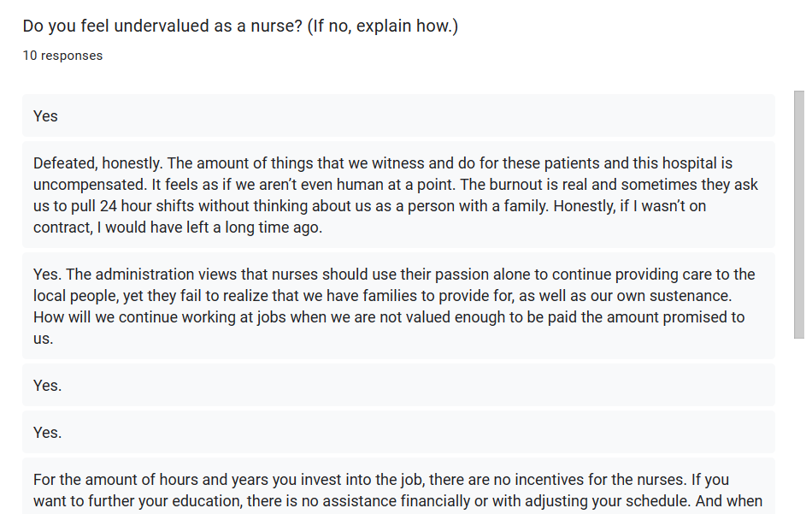Image resolution: width=812 pixels, height=514 pixels.
Task: Click "uncompensated. It feels as if" line
Action: tap(396, 185)
